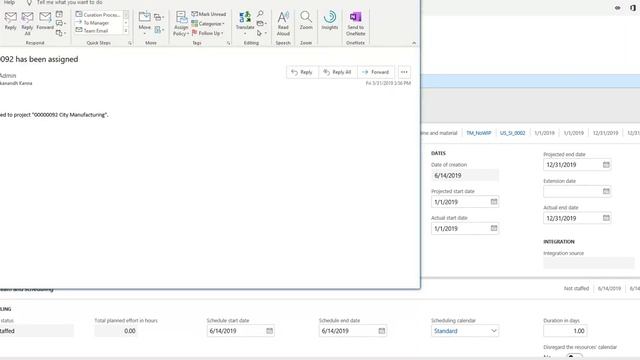Viewport: 640px width, 360px height.
Task: Open the Actual start date calendar picker
Action: pyautogui.click(x=494, y=228)
